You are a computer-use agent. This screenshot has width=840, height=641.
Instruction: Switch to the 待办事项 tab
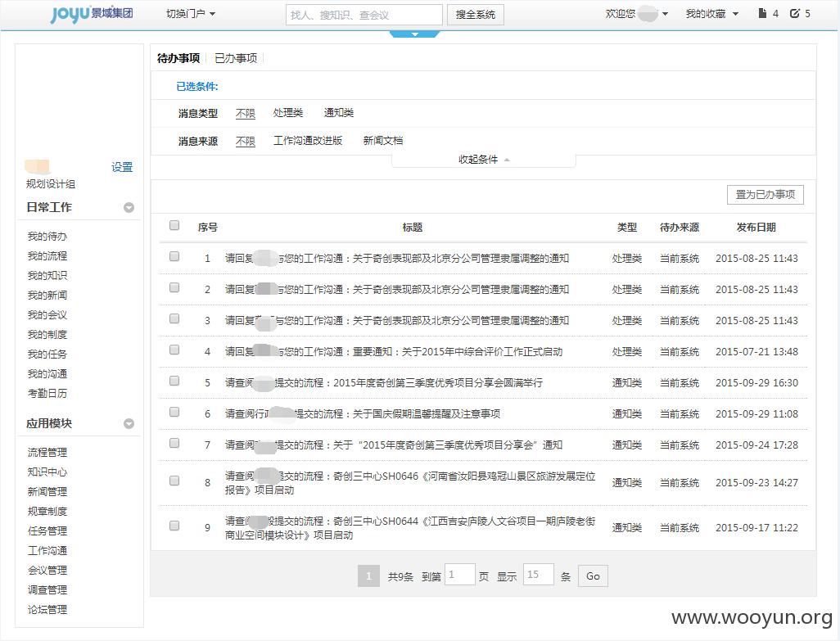click(x=178, y=58)
